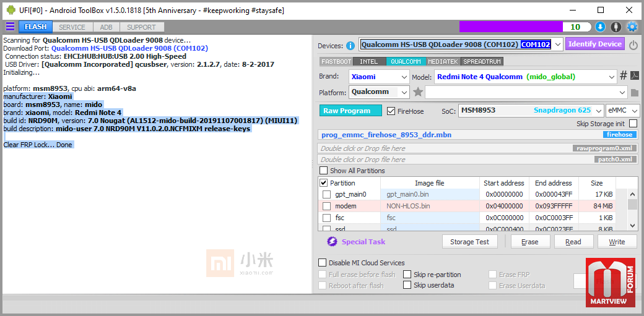Click the rawprogram0.xml file drop field
The height and width of the screenshot is (316, 644).
point(479,148)
